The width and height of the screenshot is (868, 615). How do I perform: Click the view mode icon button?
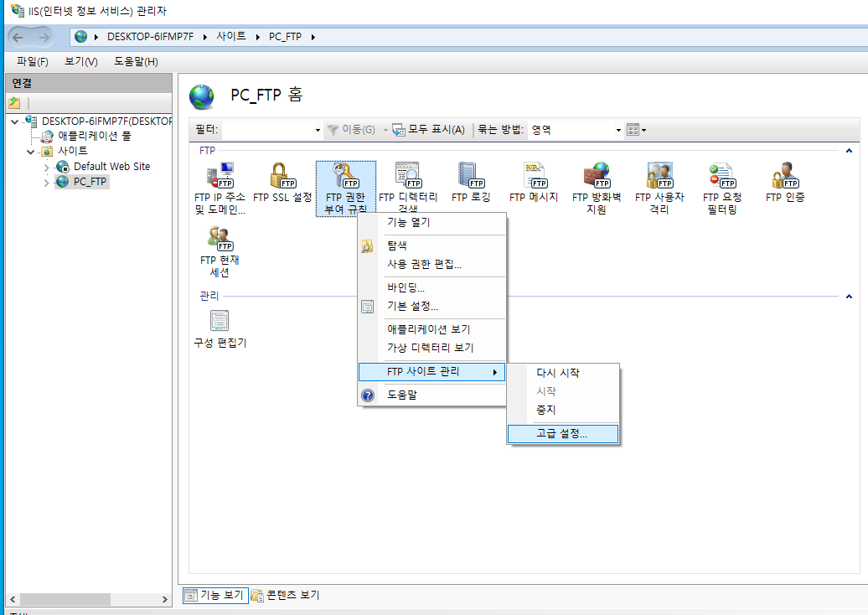tap(633, 130)
